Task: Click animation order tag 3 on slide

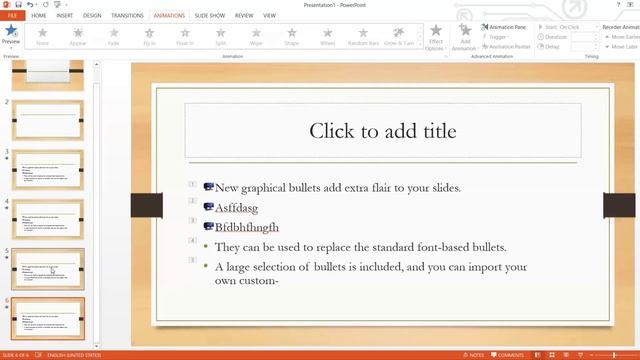Action: pos(192,220)
